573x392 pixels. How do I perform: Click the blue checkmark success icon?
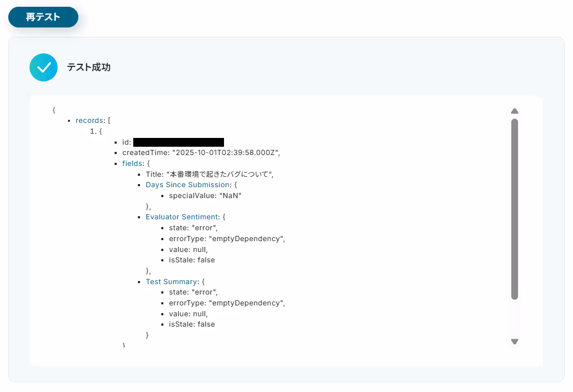[44, 67]
